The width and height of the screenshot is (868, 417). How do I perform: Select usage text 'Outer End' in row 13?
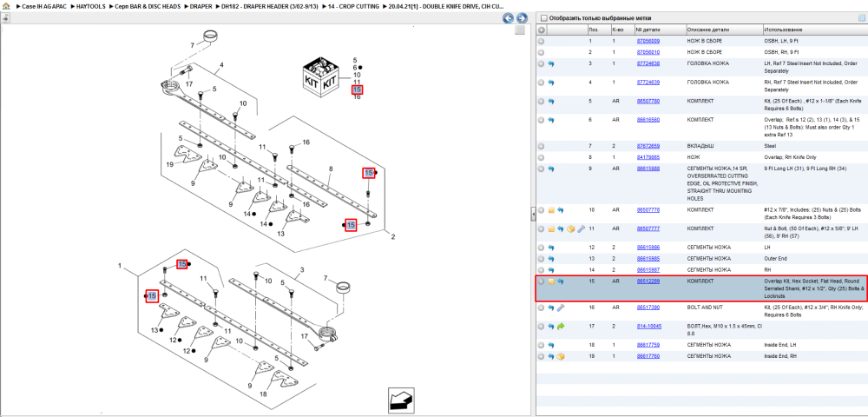tap(775, 259)
